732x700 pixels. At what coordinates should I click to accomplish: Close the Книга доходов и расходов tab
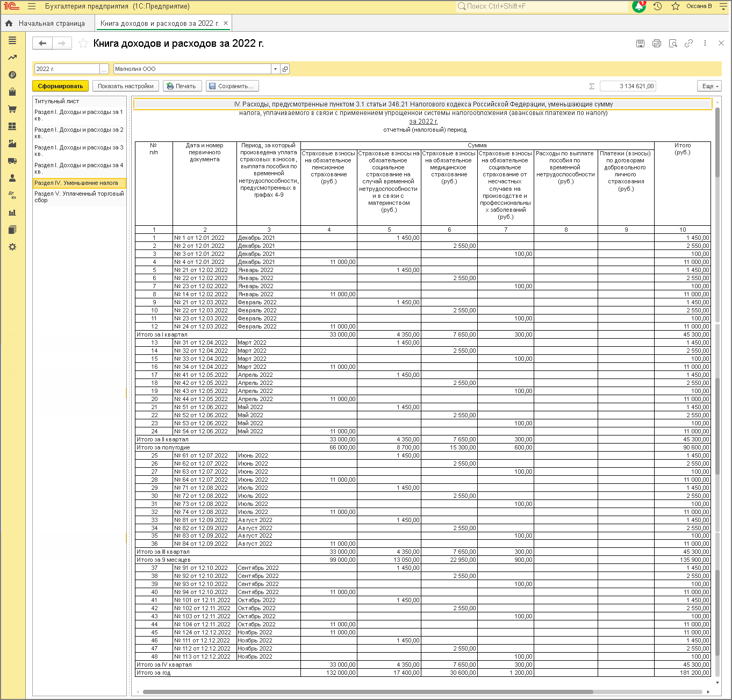click(x=226, y=23)
